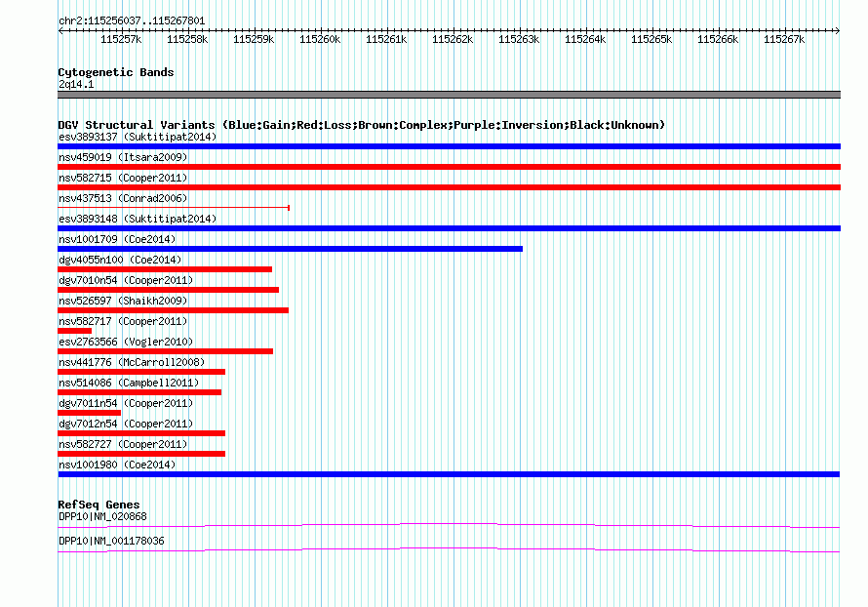
Task: Click the 115263k ruler tick
Action: tap(519, 39)
